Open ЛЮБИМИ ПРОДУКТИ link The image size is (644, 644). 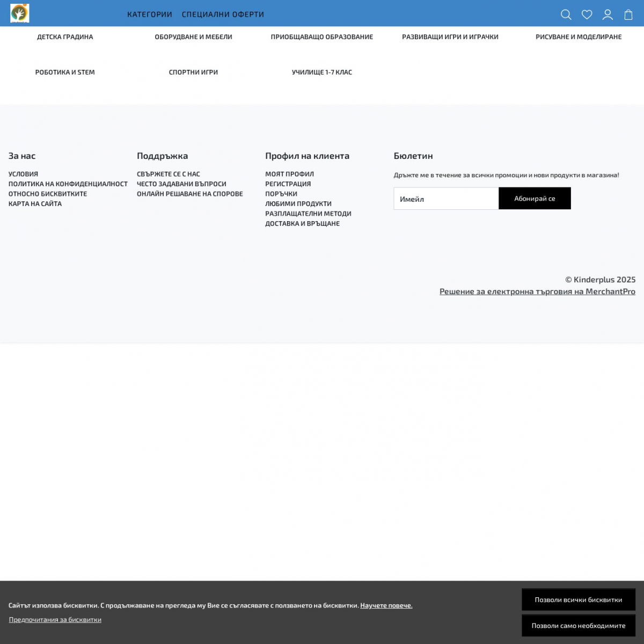click(298, 204)
